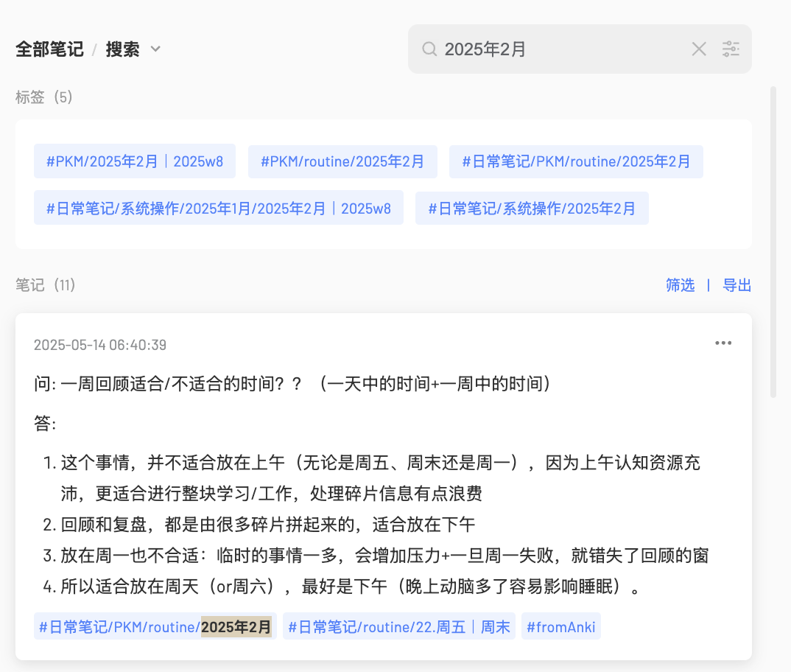Select tag #PKM/routine/2025年2月
The height and width of the screenshot is (672, 791).
[x=342, y=161]
